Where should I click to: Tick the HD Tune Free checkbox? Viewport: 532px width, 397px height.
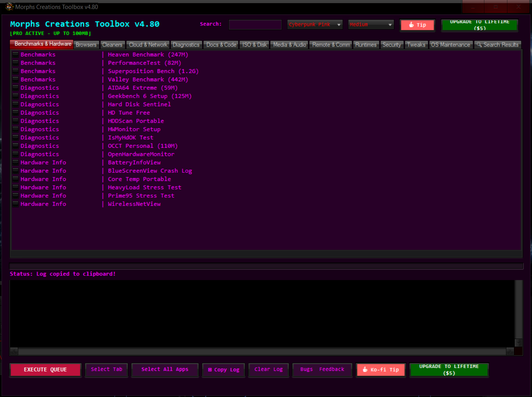pos(16,113)
